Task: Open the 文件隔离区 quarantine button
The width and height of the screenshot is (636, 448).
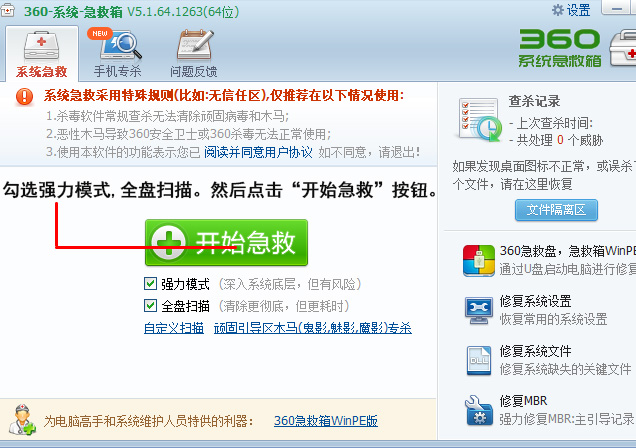Action: [x=555, y=210]
